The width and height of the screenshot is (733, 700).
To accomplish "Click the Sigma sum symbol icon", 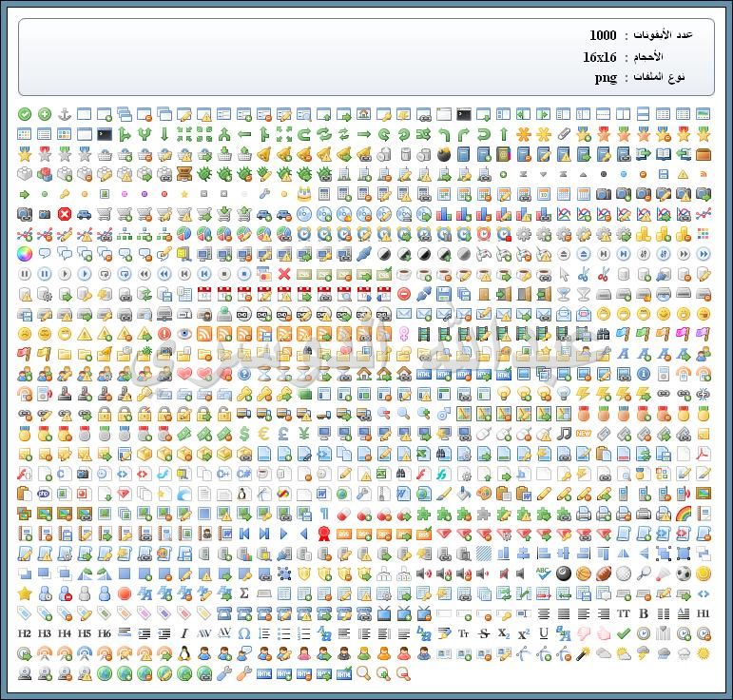I will pos(244,593).
